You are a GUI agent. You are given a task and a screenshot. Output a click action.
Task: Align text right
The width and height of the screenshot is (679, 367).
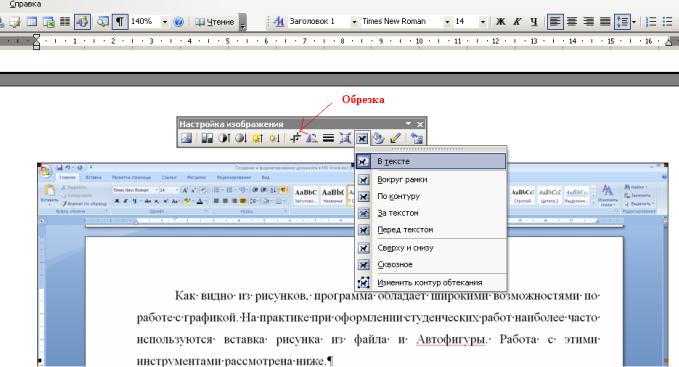pos(588,22)
